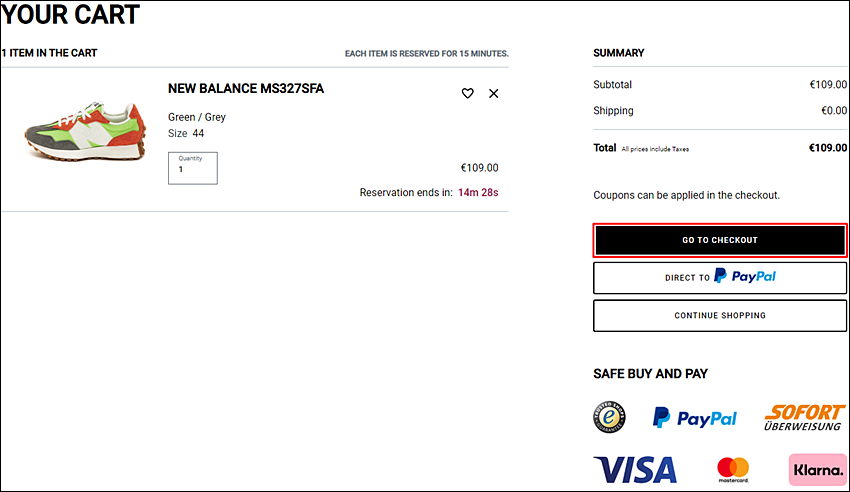
Task: Click the Trusted Shops guarantee badge
Action: click(609, 417)
